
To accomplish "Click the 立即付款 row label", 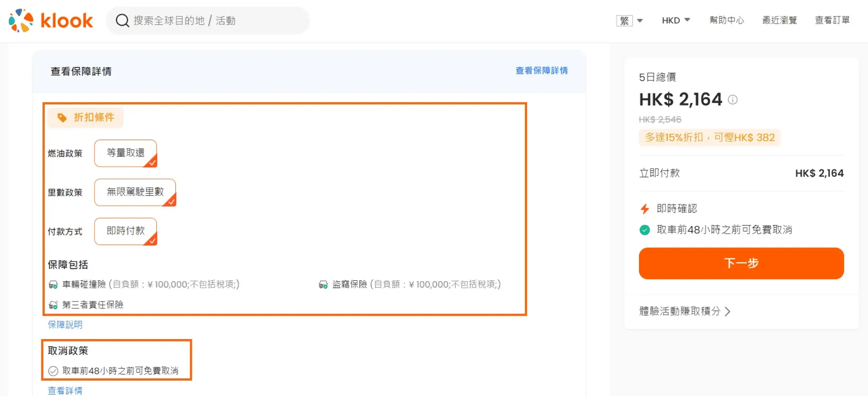I will tap(660, 173).
